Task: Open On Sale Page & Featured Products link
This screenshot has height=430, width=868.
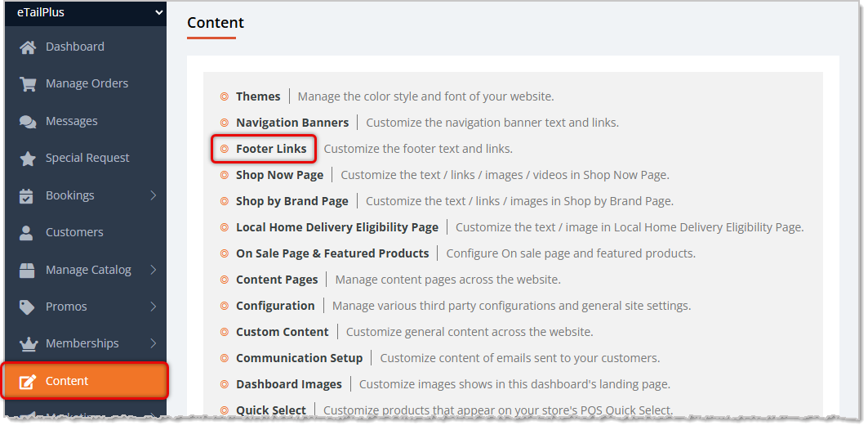Action: click(x=332, y=253)
